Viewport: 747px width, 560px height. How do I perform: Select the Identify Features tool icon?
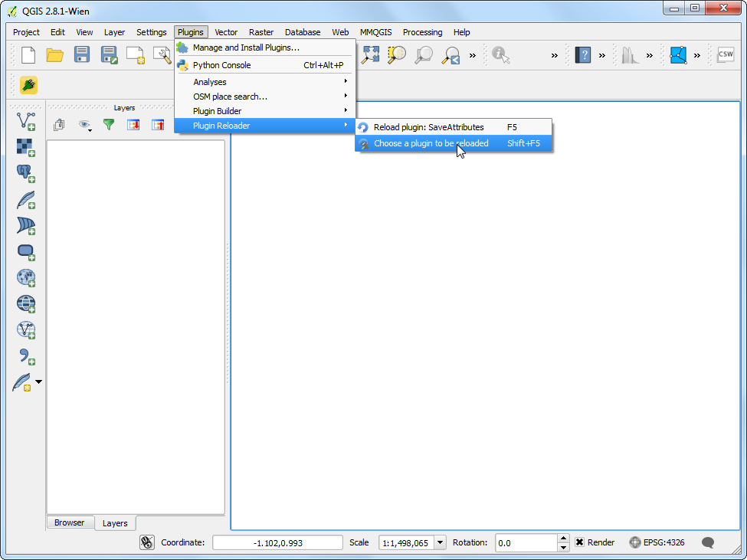pyautogui.click(x=501, y=54)
